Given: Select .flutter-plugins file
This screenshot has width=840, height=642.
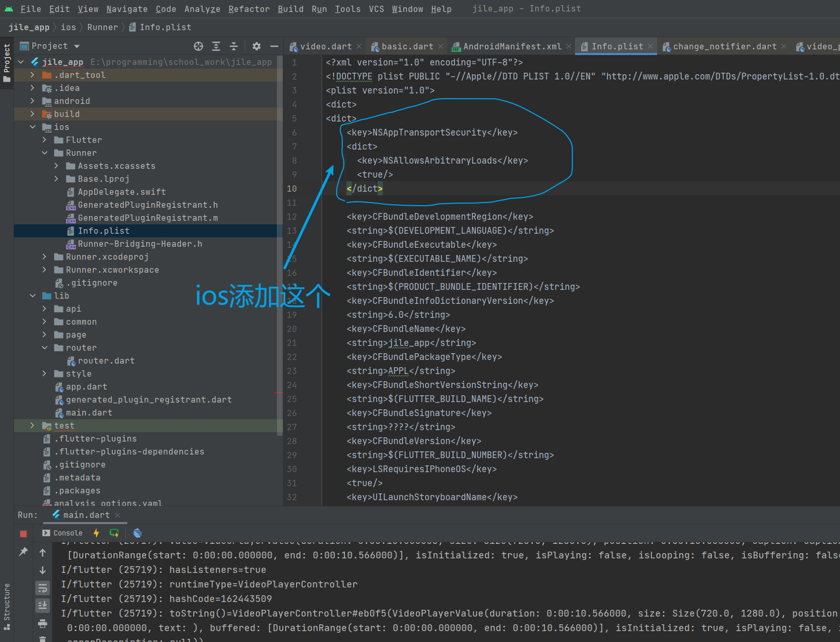Looking at the screenshot, I should point(96,438).
